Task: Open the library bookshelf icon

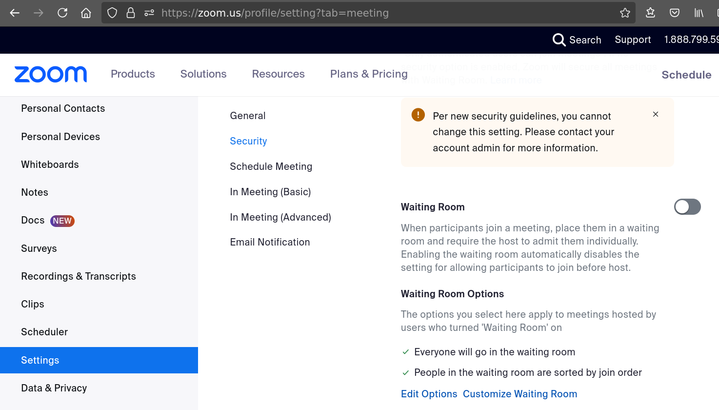Action: click(x=698, y=13)
